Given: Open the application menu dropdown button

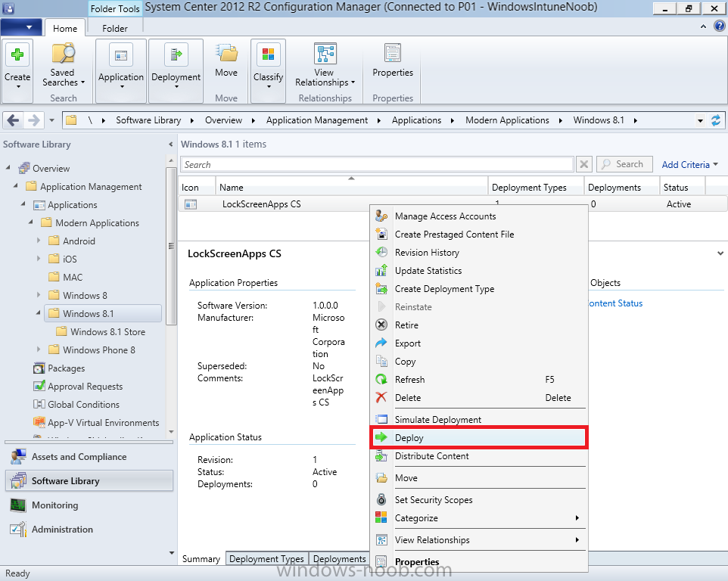Looking at the screenshot, I should pyautogui.click(x=21, y=27).
